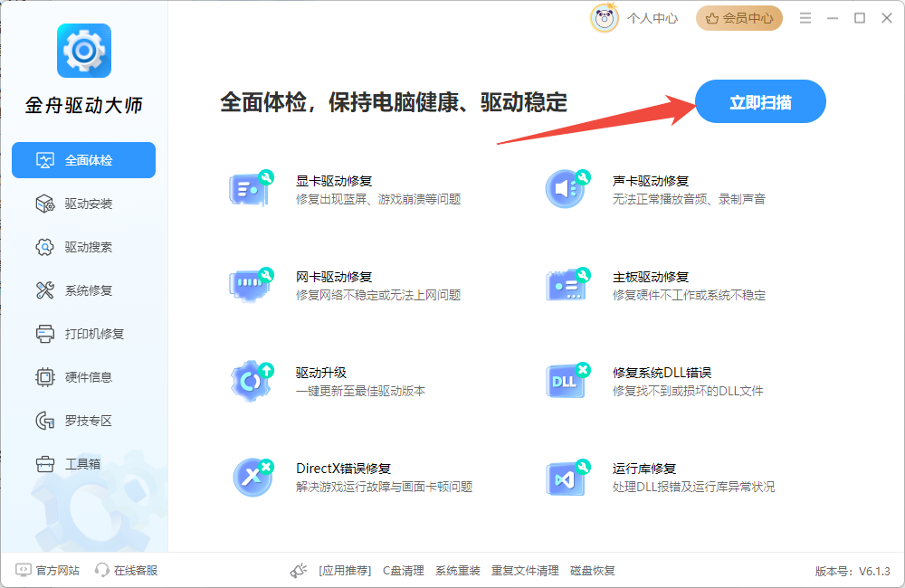Open 应用推荐 via the megaphone icon
This screenshot has width=905, height=588.
coord(299,570)
